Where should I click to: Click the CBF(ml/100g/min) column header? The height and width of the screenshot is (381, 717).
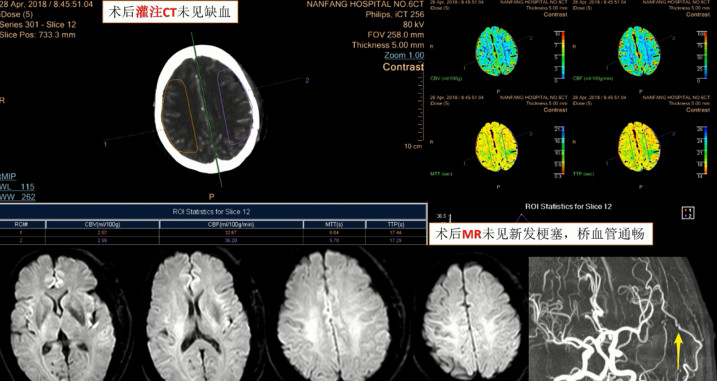[231, 225]
